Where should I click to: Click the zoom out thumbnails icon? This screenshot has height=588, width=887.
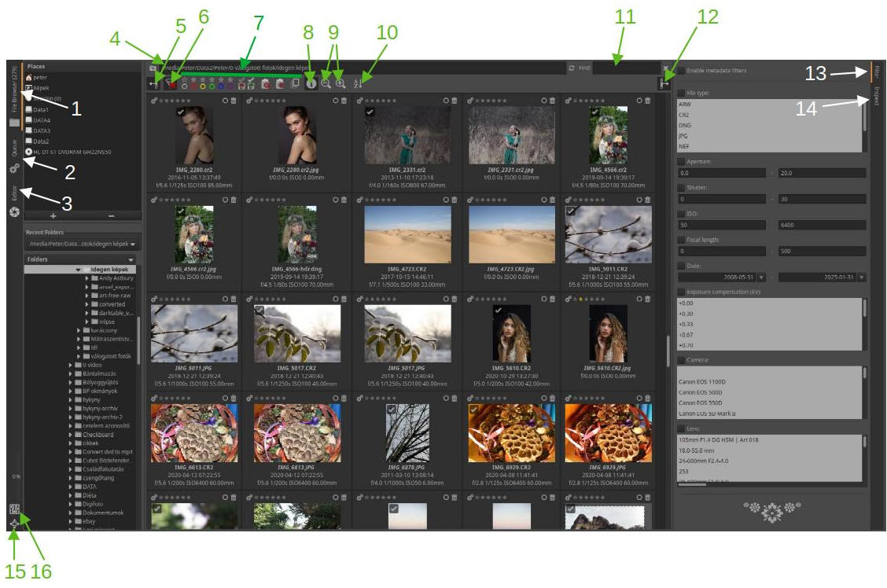(326, 83)
